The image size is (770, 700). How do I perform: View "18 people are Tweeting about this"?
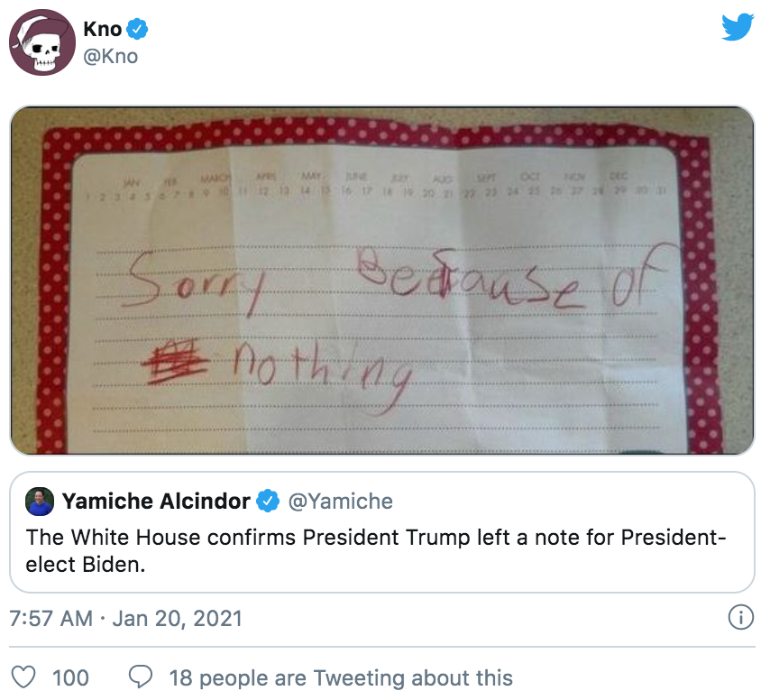click(341, 677)
